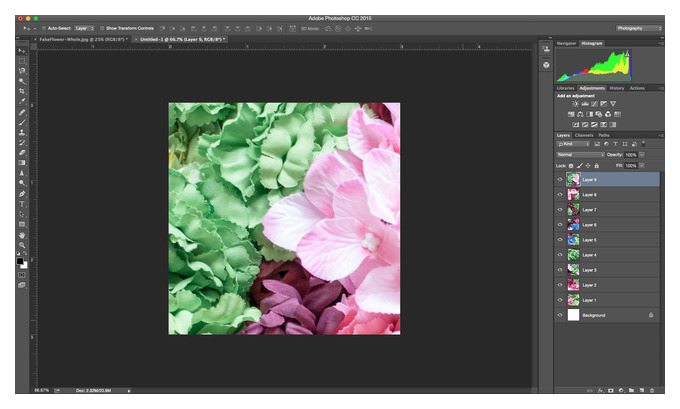Screen dimensions: 680x409
Task: Open the Opacity dropdown arrow
Action: 642,155
